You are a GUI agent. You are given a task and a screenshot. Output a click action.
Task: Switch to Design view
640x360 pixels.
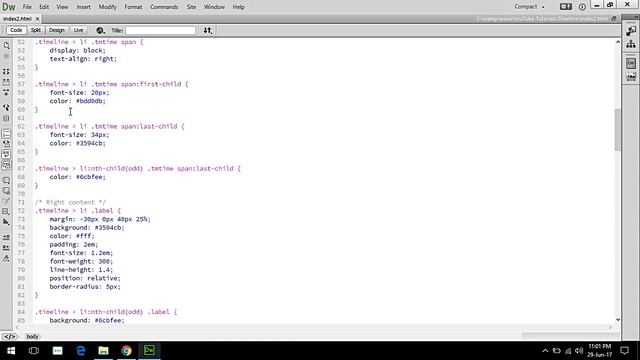(56, 30)
